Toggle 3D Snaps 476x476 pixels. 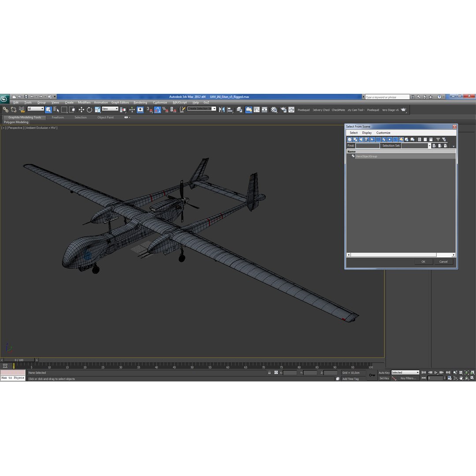[x=149, y=110]
